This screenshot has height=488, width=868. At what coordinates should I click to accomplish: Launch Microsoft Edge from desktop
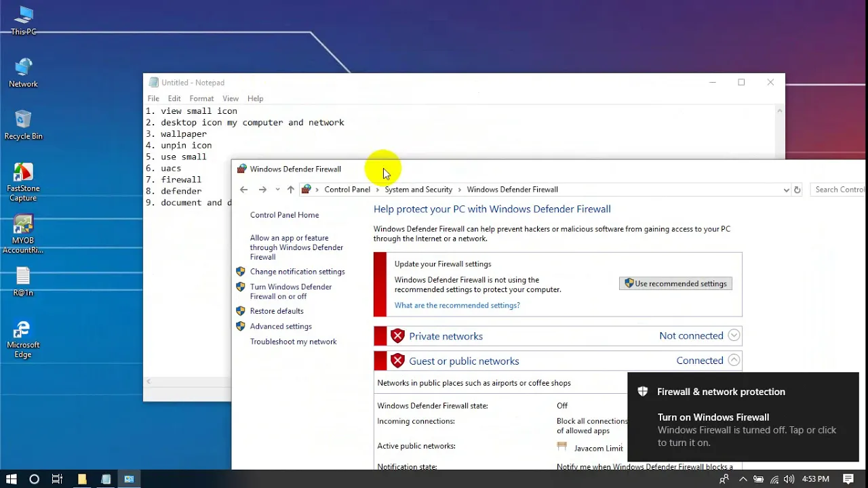pos(23,339)
